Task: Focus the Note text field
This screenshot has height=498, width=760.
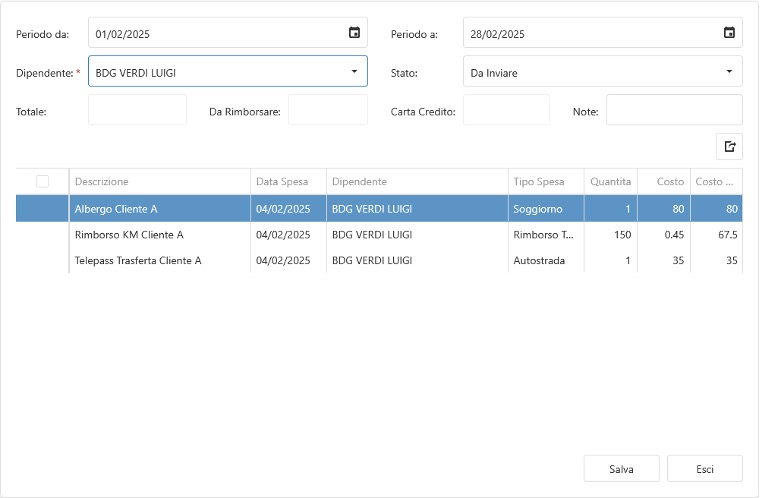Action: click(x=673, y=110)
